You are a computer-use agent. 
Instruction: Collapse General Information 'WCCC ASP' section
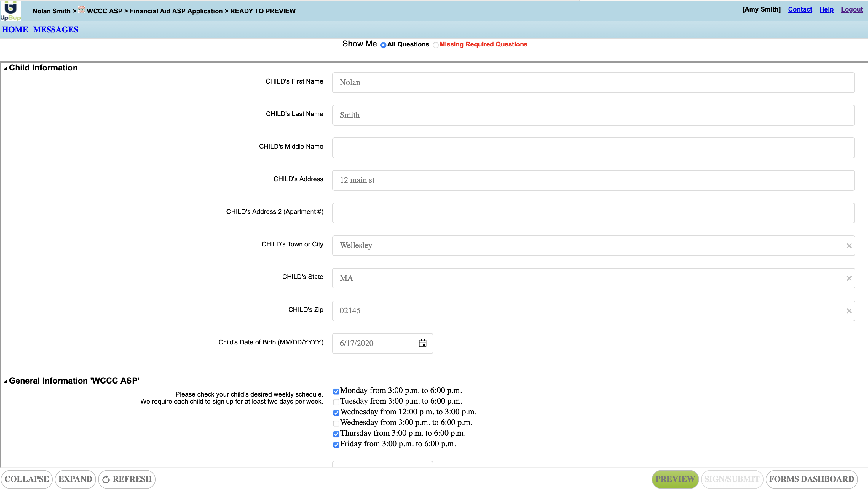(x=5, y=381)
